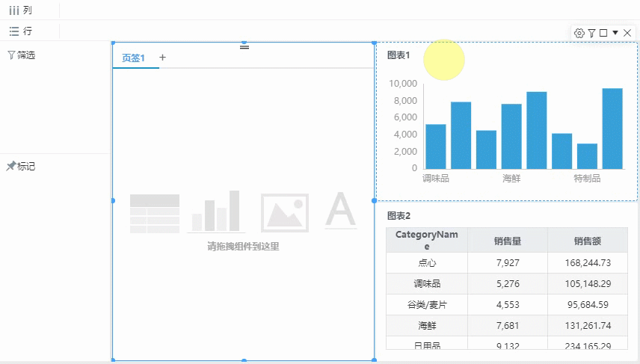Viewport: 640px width, 364px height.
Task: Click the 销售额 column header
Action: pos(588,241)
